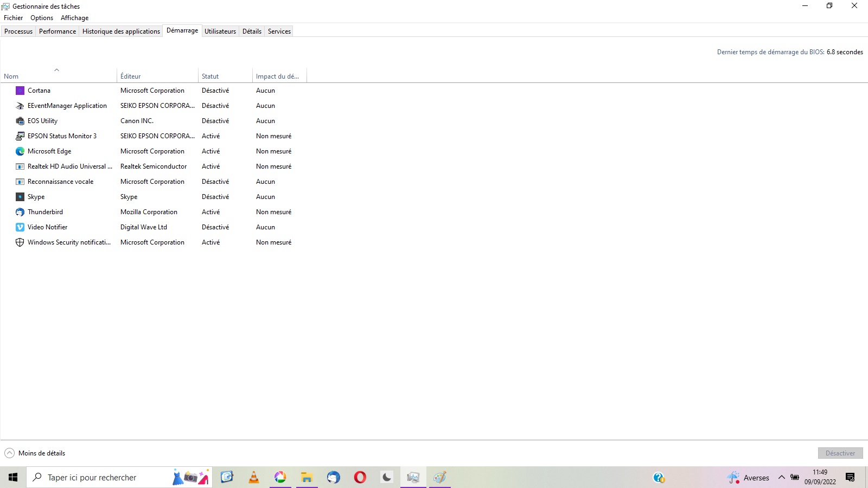This screenshot has width=868, height=488.
Task: Switch to the Détails tab
Action: pyautogui.click(x=252, y=31)
